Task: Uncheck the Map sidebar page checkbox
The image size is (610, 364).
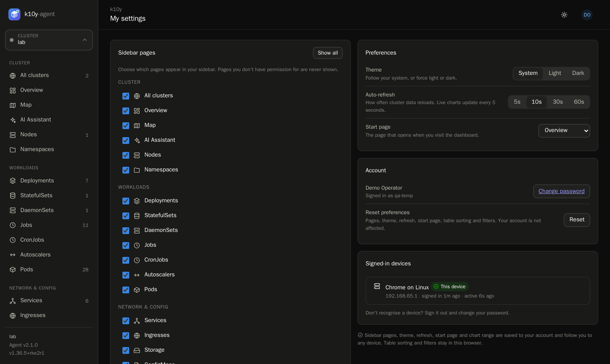Action: pyautogui.click(x=126, y=125)
